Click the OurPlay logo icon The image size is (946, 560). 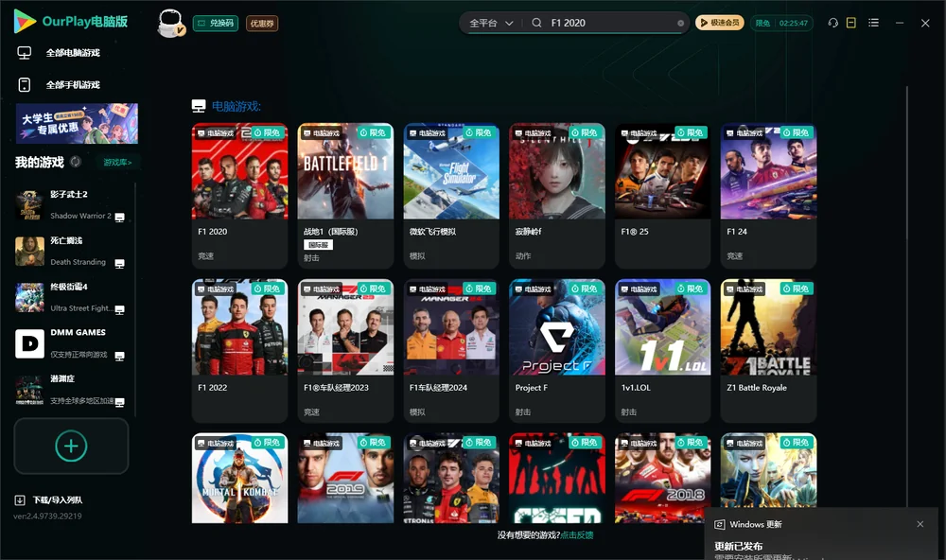point(25,22)
